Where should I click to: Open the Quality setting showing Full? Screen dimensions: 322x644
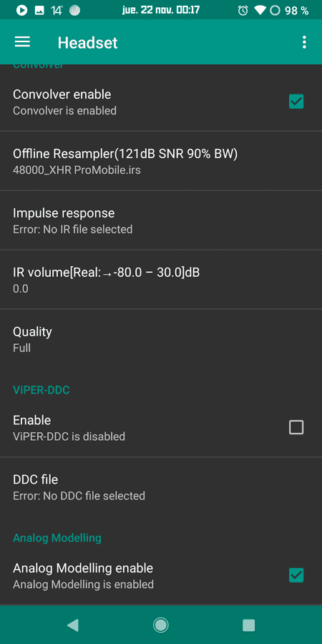[x=161, y=339]
